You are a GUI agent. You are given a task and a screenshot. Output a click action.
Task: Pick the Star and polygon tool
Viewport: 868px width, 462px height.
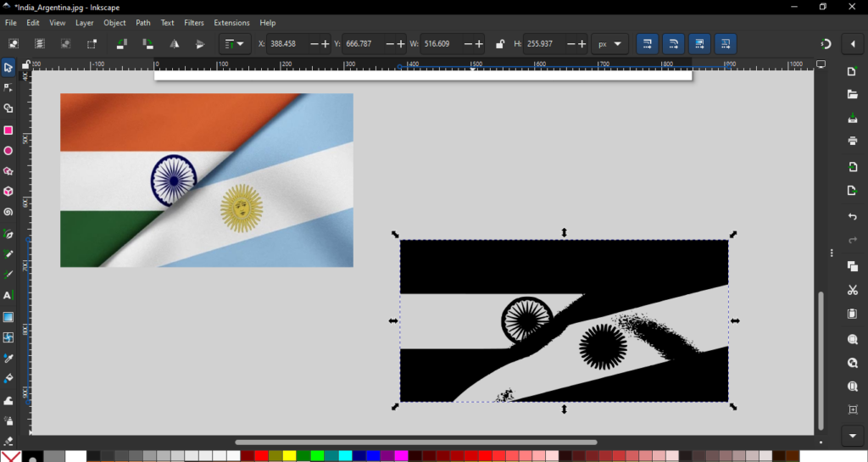[x=8, y=171]
